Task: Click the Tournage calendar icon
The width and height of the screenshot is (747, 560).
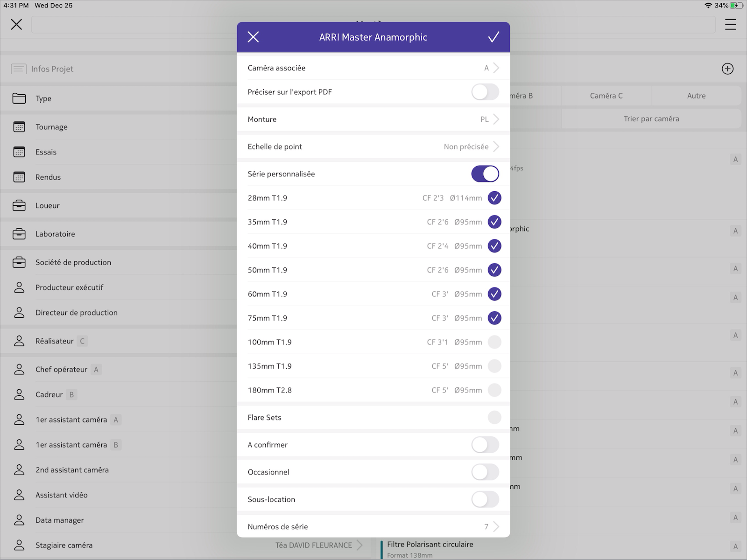Action: click(19, 127)
